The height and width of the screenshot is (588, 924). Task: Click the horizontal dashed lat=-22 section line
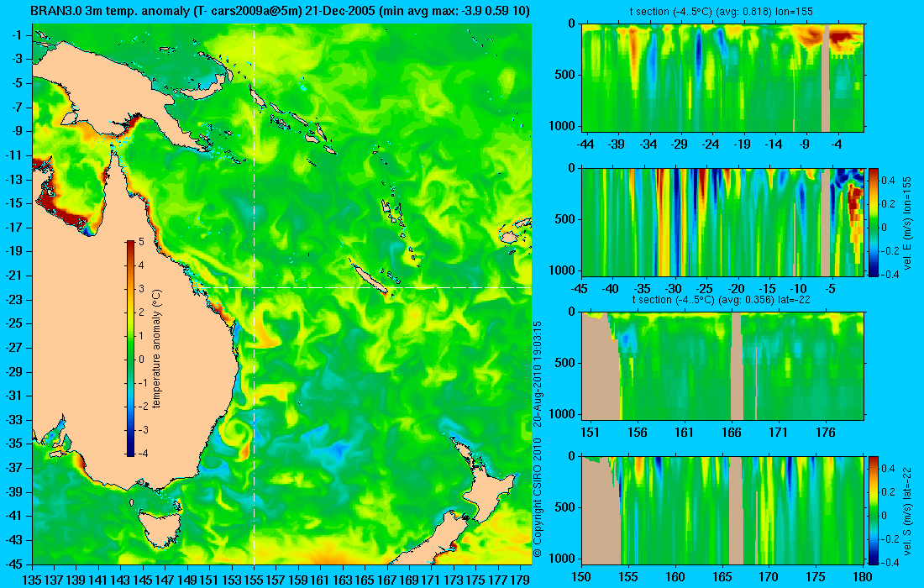coord(365,287)
